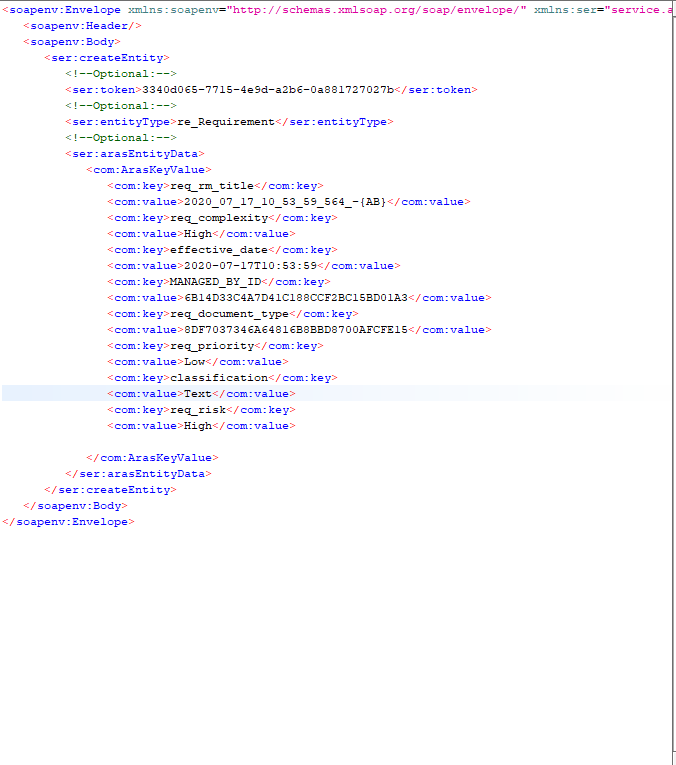This screenshot has width=676, height=765.
Task: Click the token value starting with 3340d065
Action: 268,90
